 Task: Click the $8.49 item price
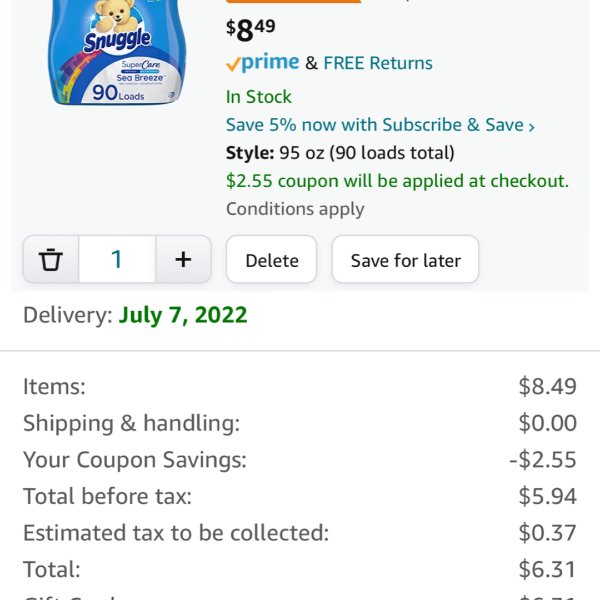click(x=251, y=30)
